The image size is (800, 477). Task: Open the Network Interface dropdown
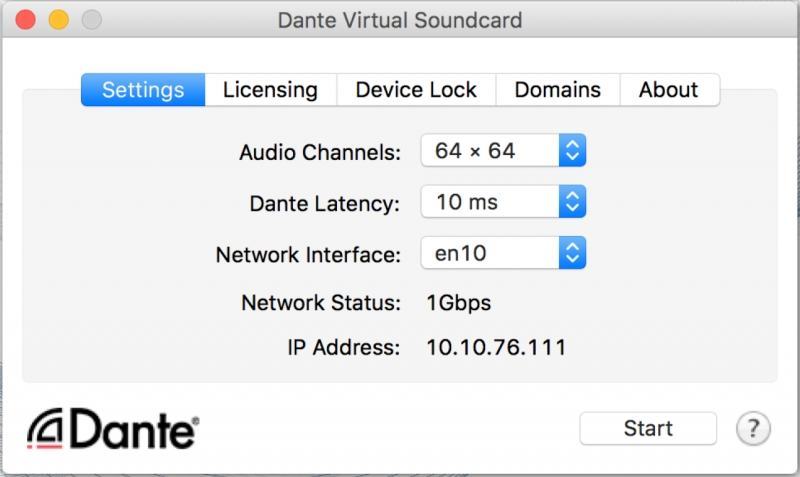coord(503,253)
